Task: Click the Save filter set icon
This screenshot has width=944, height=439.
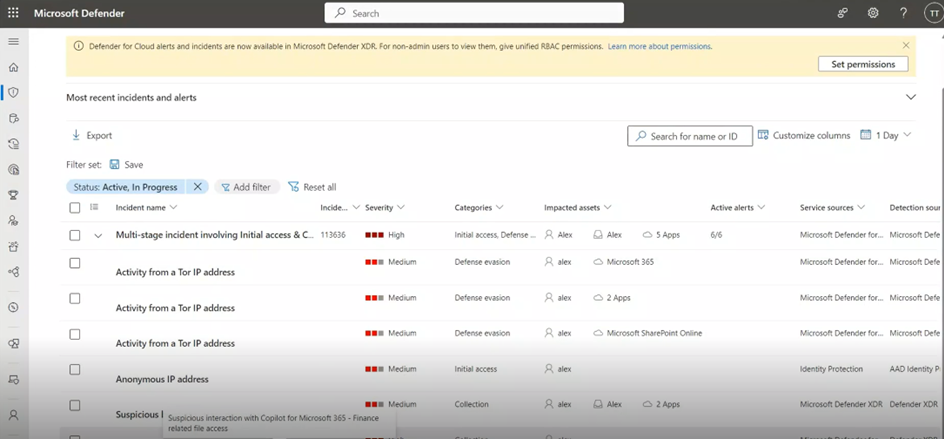Action: [x=114, y=164]
